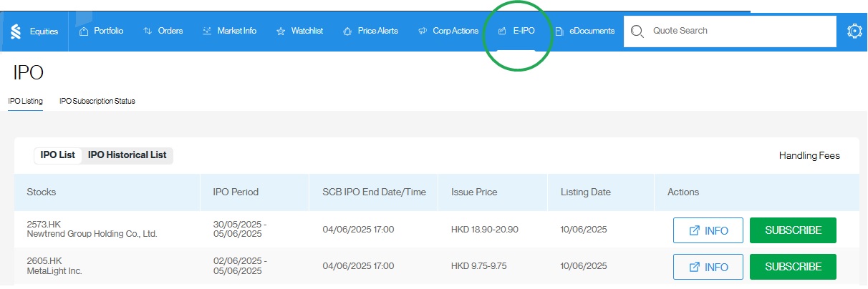Switch to the IPO Listing tab
Image resolution: width=868 pixels, height=289 pixels.
tap(25, 101)
